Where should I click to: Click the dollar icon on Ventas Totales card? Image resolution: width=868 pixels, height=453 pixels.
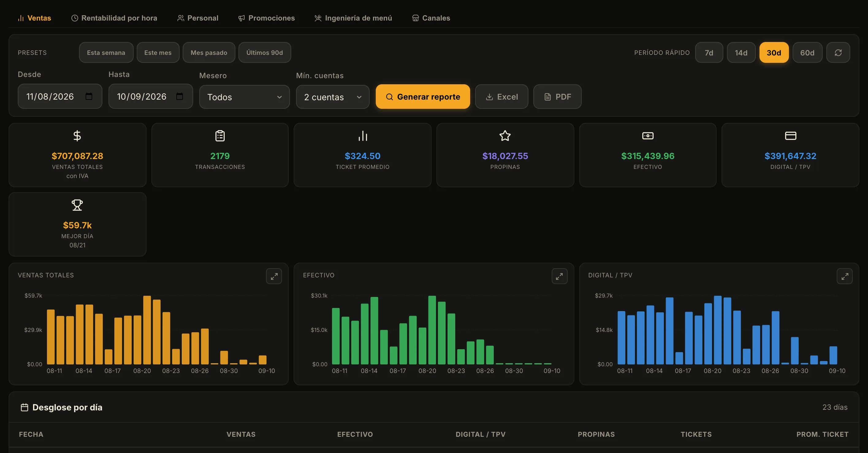(77, 135)
